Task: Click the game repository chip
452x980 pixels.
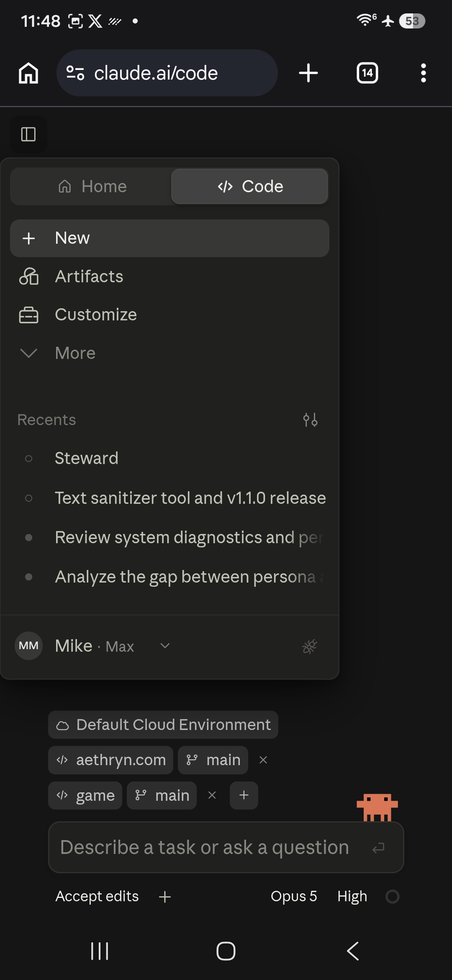Action: (x=85, y=795)
